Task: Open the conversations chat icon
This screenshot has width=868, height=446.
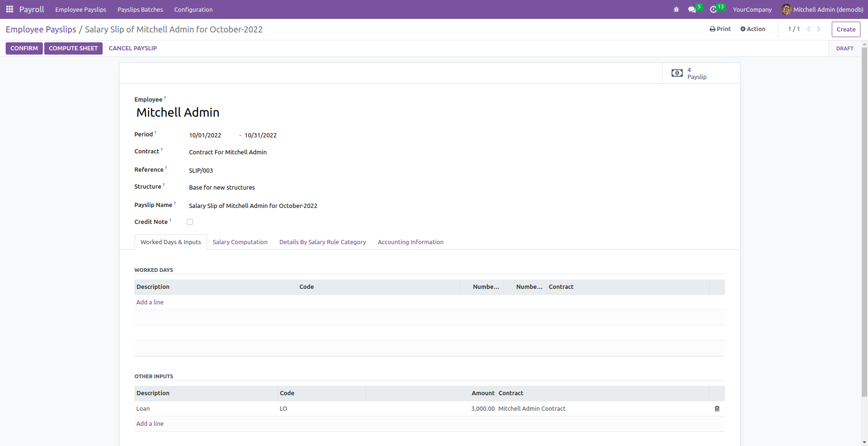Action: click(x=691, y=9)
